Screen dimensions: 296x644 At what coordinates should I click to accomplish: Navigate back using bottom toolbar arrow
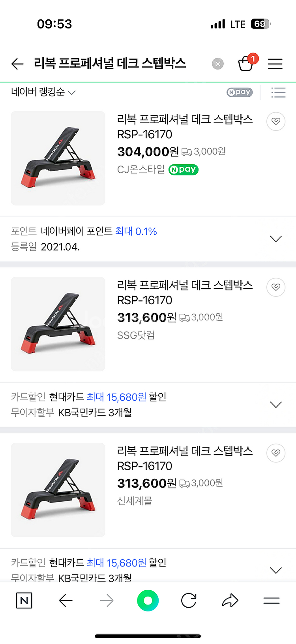point(66,601)
